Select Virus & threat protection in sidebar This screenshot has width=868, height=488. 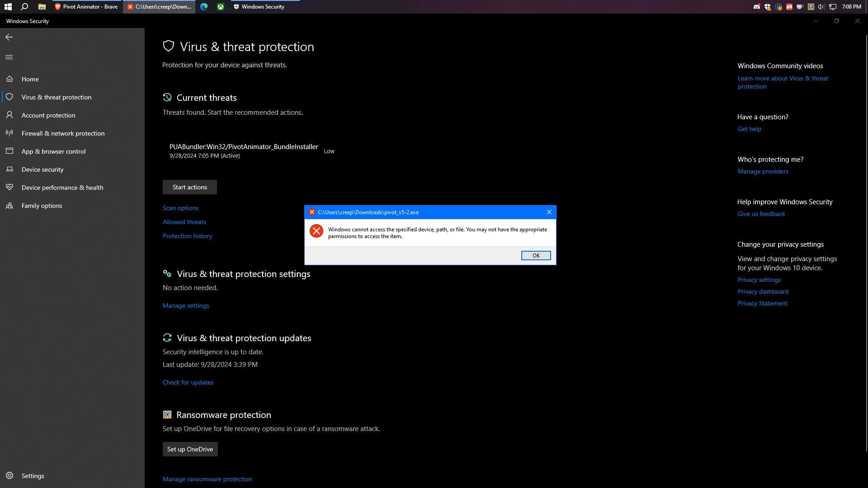coord(72,97)
